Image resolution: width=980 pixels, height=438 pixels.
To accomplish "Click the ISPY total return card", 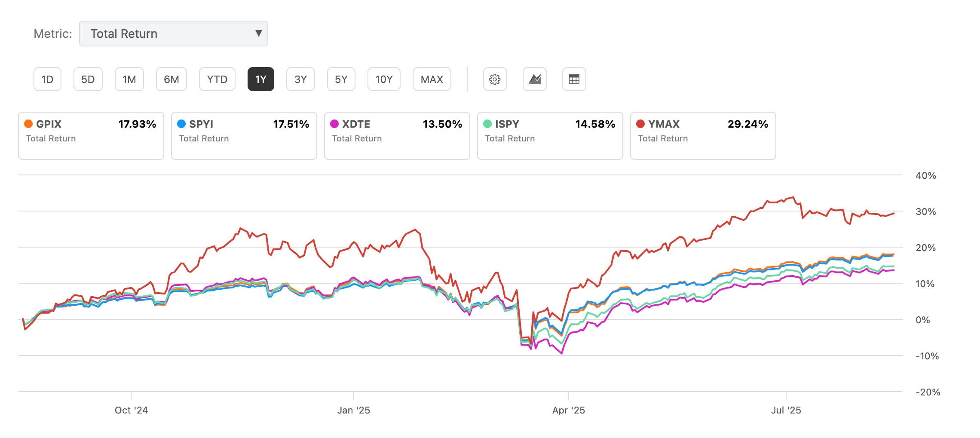I will click(550, 136).
